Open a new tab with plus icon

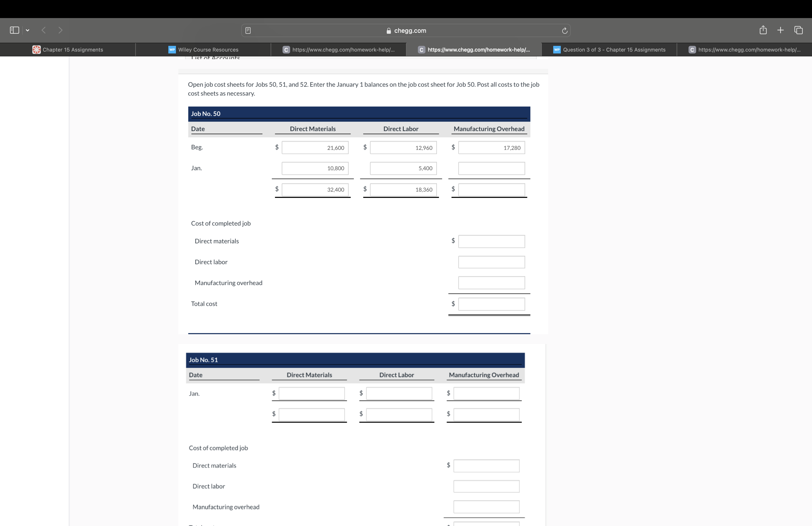(780, 30)
